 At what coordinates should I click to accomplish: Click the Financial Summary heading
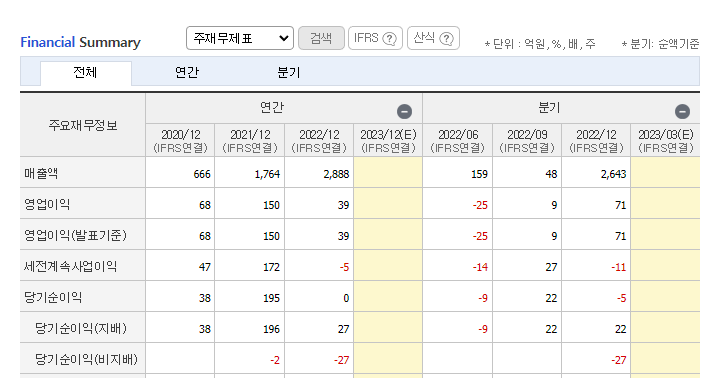[x=81, y=42]
